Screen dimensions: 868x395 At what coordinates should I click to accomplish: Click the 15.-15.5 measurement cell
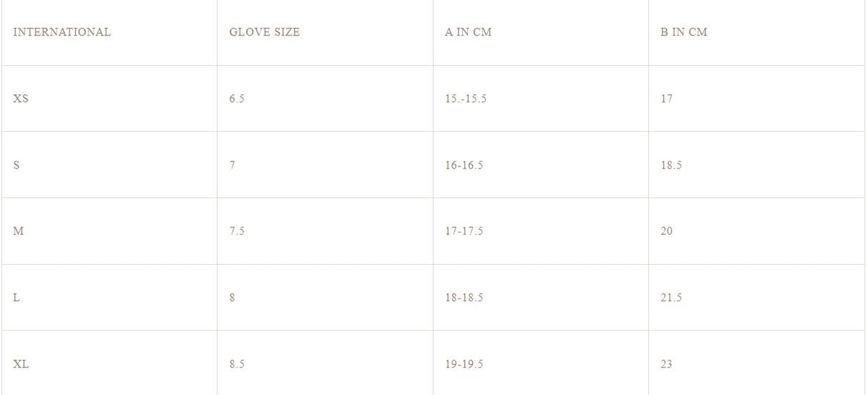(x=465, y=98)
